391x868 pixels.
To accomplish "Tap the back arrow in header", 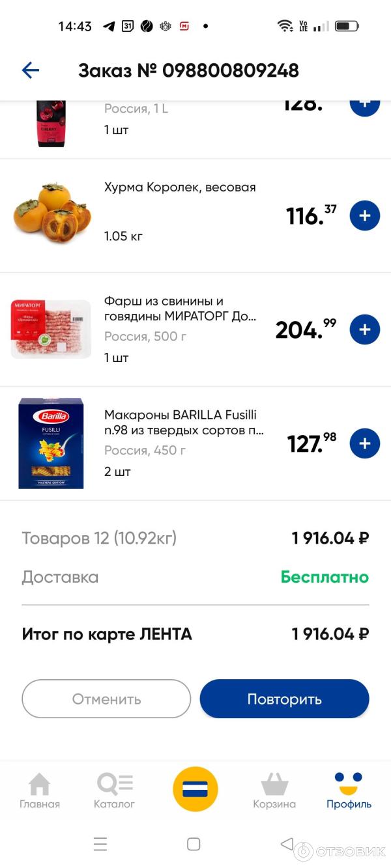I will (31, 70).
